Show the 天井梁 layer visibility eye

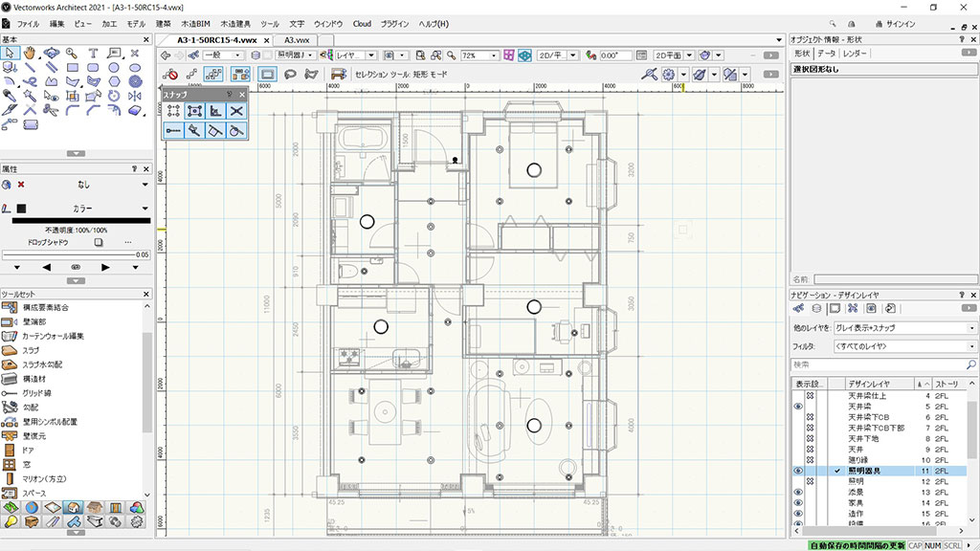(x=797, y=406)
